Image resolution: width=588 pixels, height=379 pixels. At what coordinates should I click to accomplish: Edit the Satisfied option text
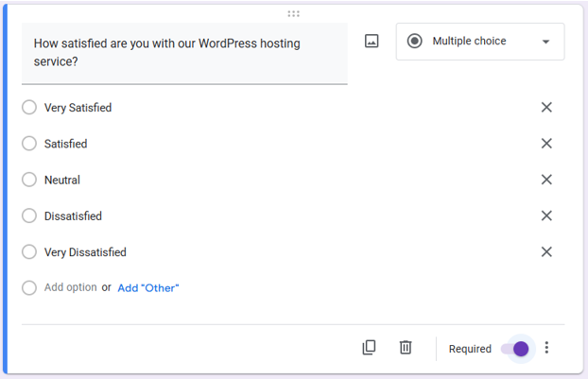65,144
